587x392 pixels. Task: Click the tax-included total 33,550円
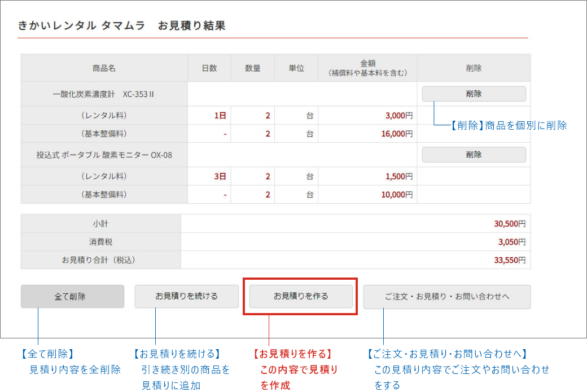(x=509, y=260)
